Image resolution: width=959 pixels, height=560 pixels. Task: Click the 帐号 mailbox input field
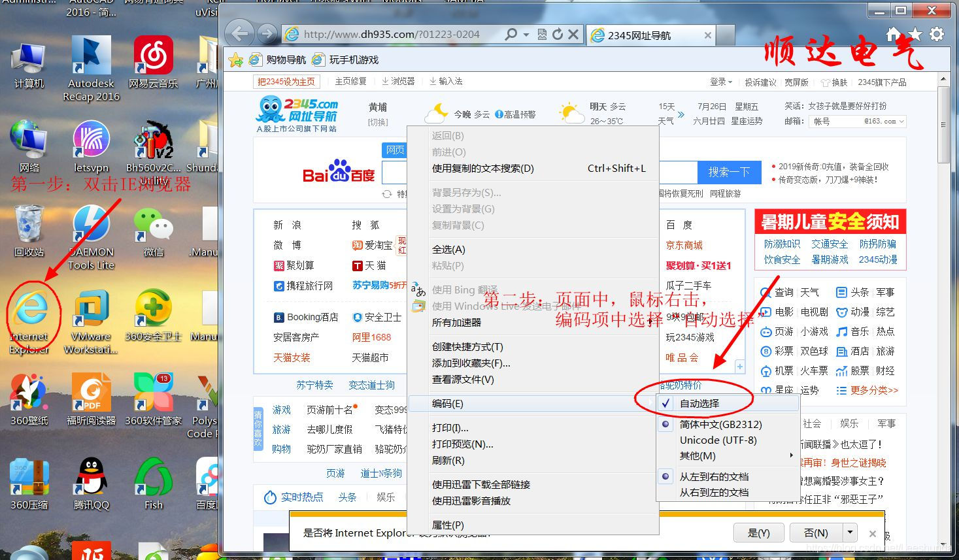point(835,122)
